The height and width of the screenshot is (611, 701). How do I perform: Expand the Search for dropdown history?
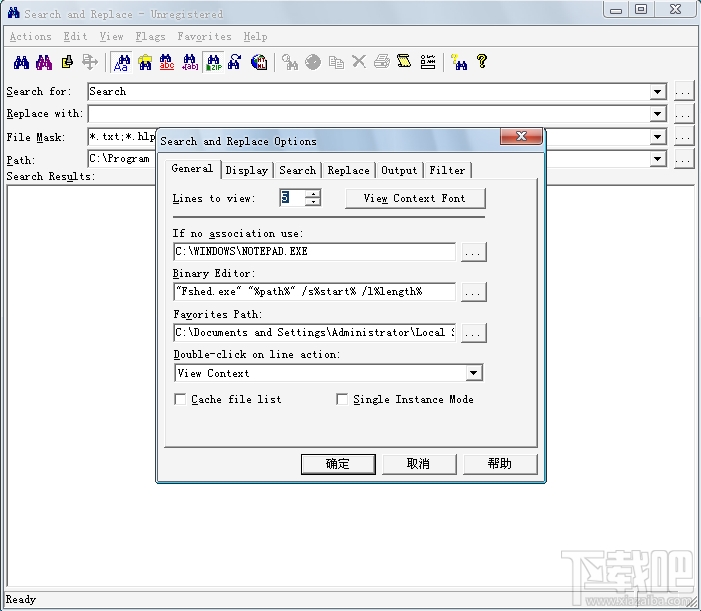(657, 92)
